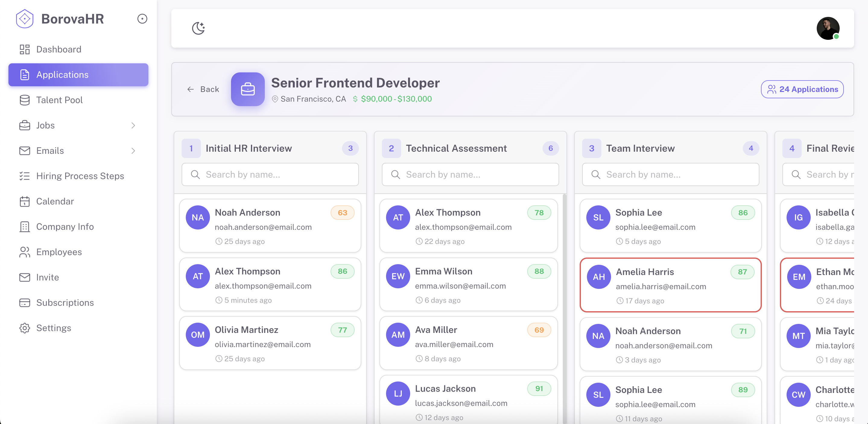Open Settings gear icon
This screenshot has height=424, width=868.
(25, 328)
